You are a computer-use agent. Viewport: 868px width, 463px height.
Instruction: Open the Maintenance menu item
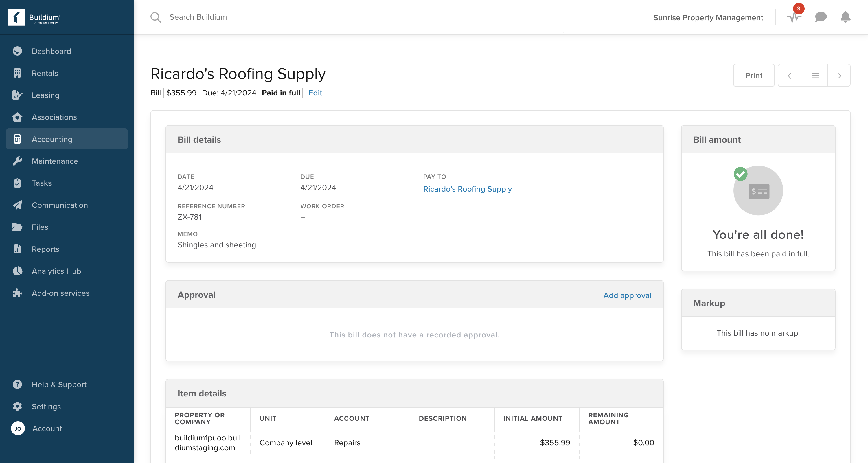click(x=67, y=161)
